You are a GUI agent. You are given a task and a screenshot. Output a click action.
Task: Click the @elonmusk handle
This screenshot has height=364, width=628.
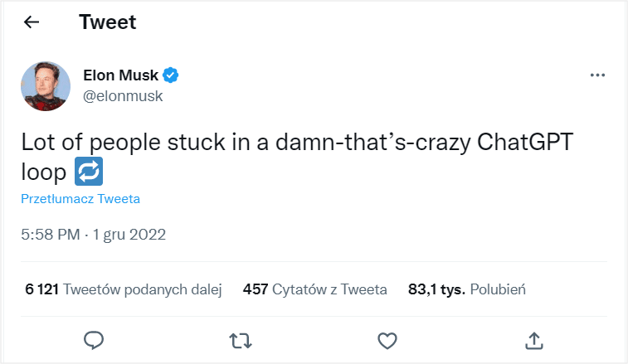[x=123, y=96]
